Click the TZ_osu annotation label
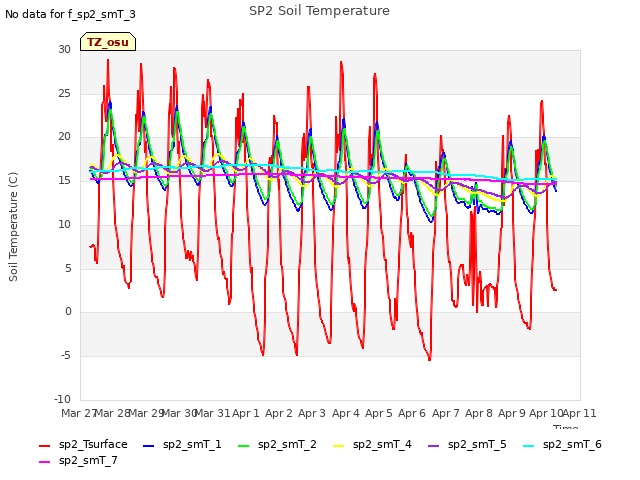Image resolution: width=640 pixels, height=480 pixels. [x=108, y=42]
